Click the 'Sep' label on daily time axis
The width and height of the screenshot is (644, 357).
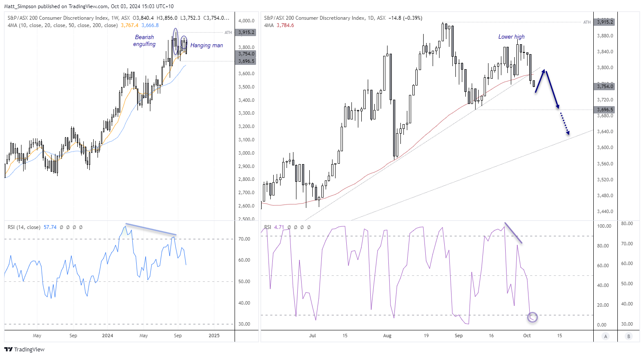(x=459, y=336)
